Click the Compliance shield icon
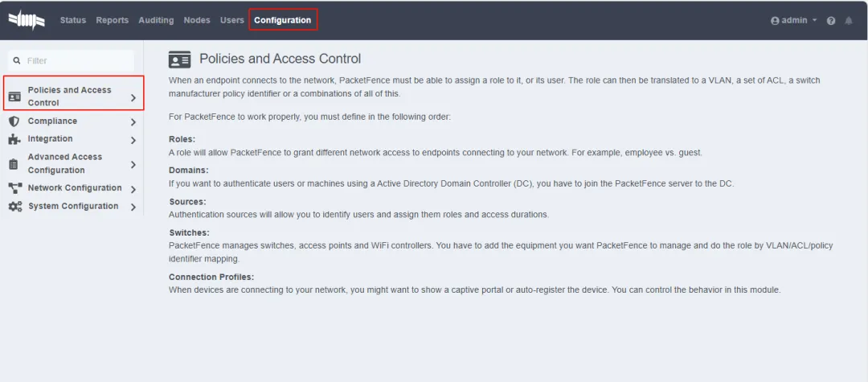The width and height of the screenshot is (868, 382). pyautogui.click(x=14, y=121)
